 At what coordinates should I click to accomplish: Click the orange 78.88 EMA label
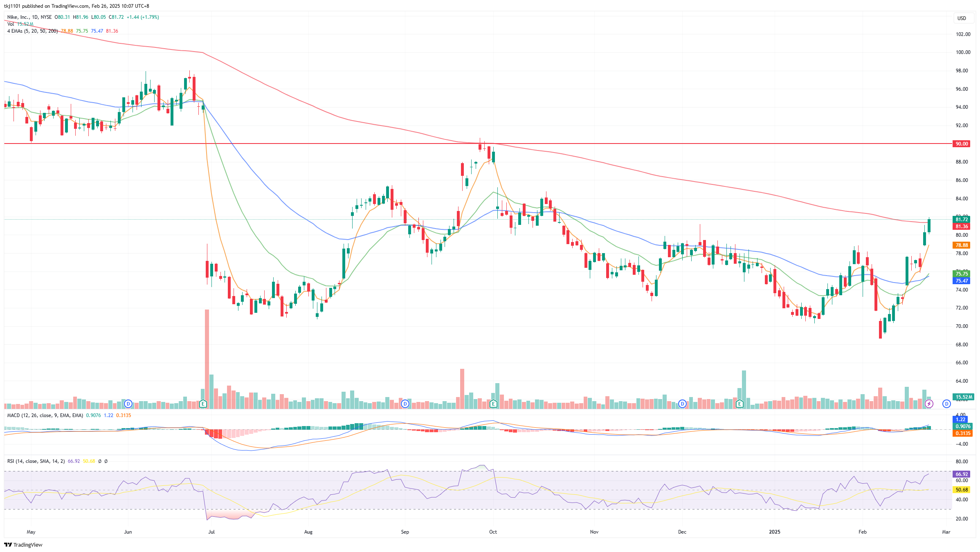click(962, 245)
